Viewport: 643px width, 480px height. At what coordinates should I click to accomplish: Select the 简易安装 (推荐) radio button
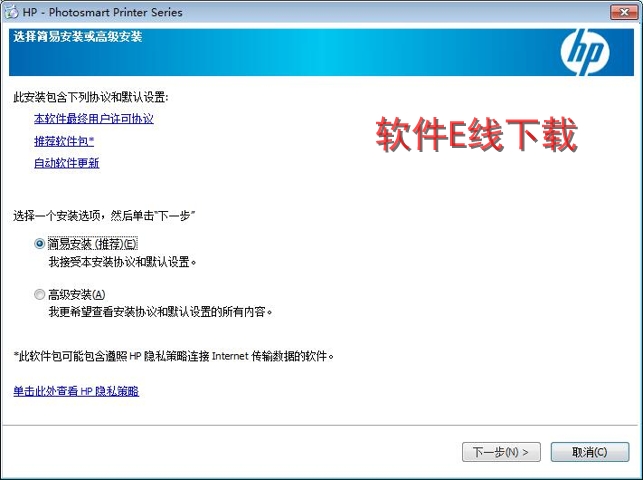click(39, 243)
